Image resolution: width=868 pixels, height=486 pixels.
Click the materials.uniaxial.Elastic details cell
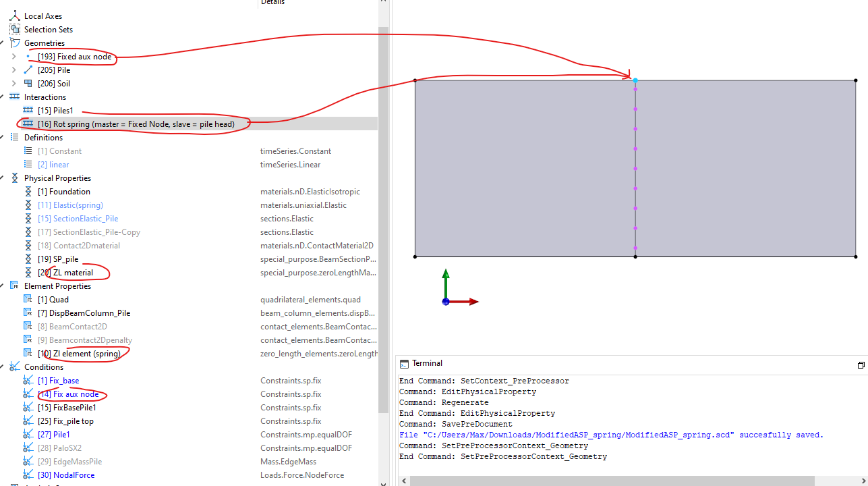pyautogui.click(x=305, y=205)
